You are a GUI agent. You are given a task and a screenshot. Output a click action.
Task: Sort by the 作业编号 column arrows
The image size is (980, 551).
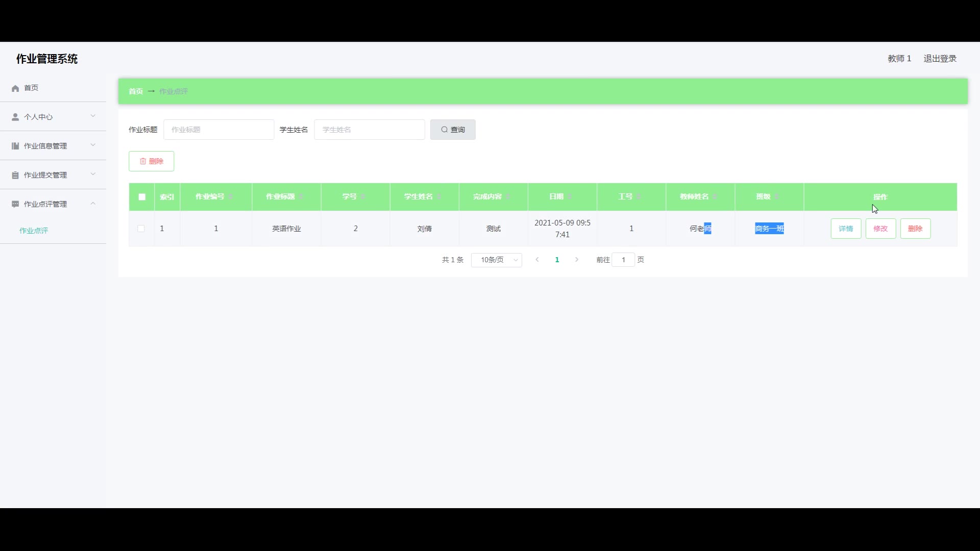(231, 197)
